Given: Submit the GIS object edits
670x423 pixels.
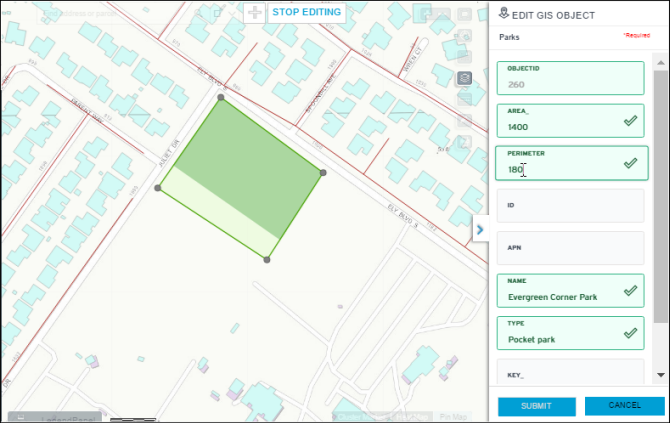Looking at the screenshot, I should coord(536,406).
